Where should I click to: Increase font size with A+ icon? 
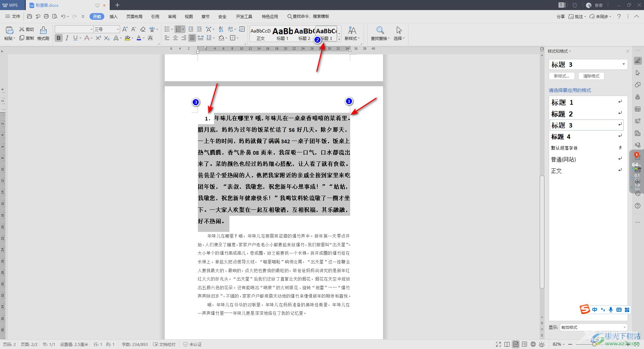(x=125, y=29)
